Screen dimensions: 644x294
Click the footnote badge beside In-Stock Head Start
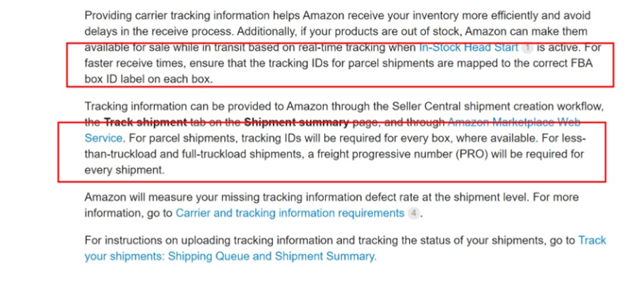point(527,47)
